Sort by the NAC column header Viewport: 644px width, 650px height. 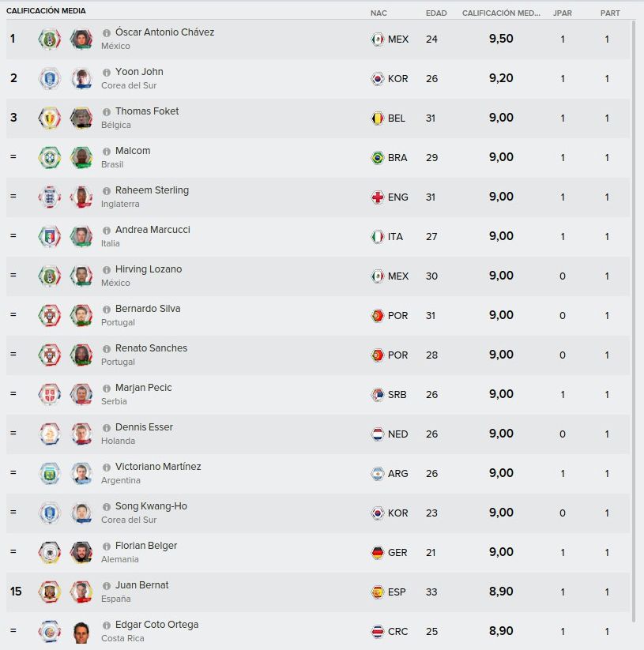[378, 13]
